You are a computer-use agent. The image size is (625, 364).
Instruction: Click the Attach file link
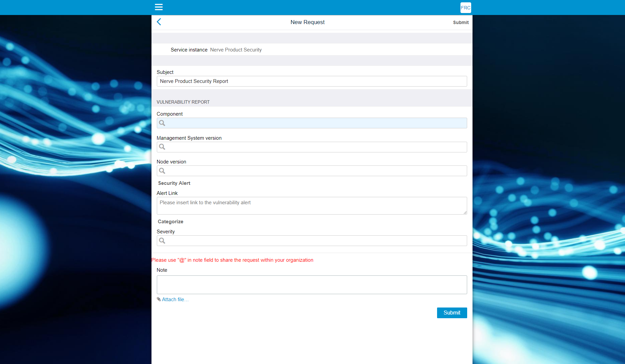[175, 299]
